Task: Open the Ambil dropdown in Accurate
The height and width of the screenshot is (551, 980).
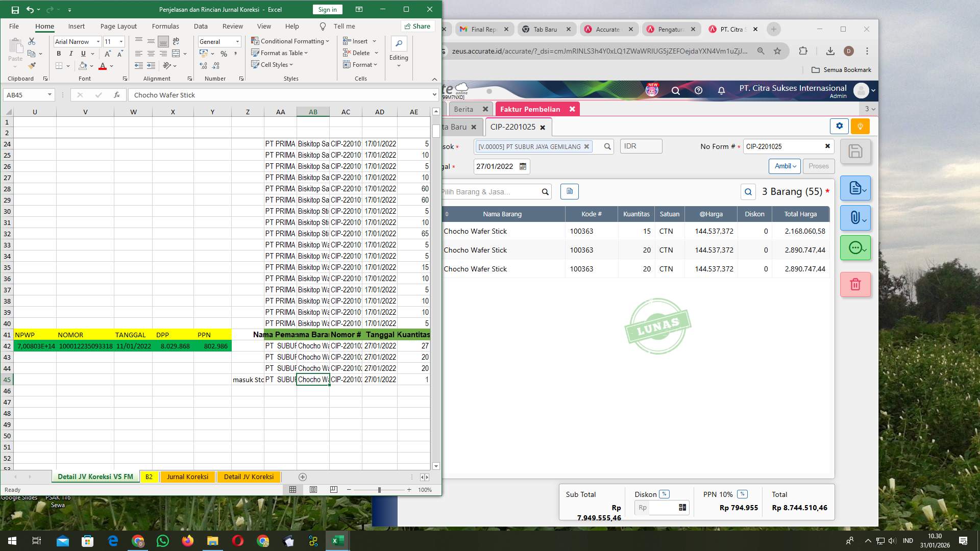Action: [785, 166]
